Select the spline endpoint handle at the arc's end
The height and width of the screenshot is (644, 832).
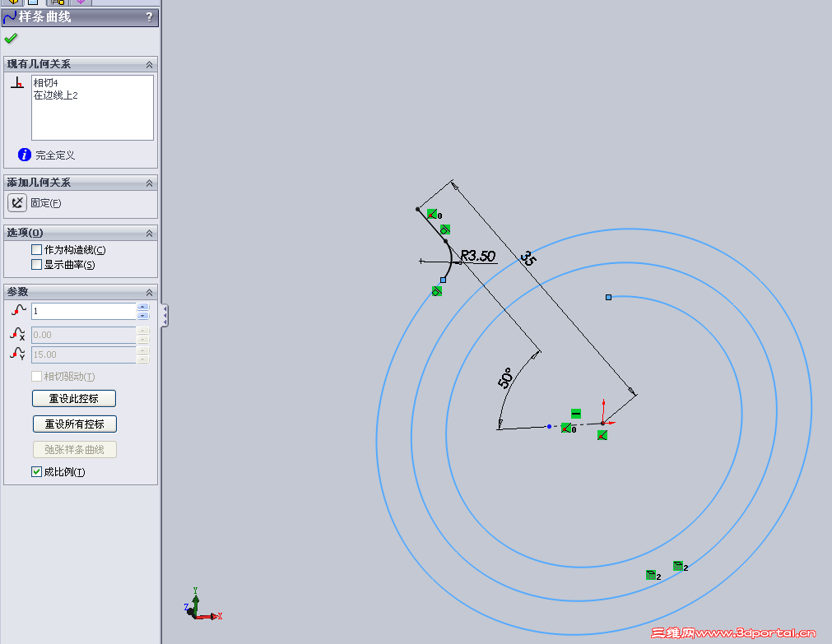pos(443,280)
